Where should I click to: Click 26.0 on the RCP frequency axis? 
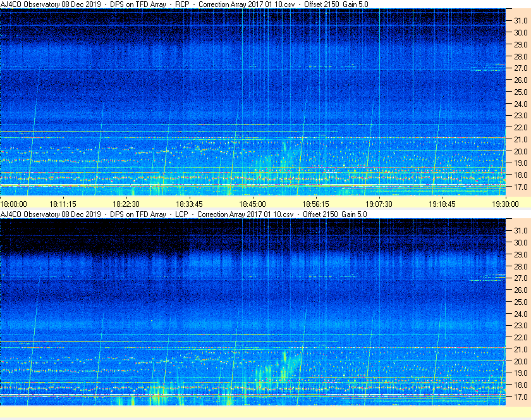[x=521, y=80]
